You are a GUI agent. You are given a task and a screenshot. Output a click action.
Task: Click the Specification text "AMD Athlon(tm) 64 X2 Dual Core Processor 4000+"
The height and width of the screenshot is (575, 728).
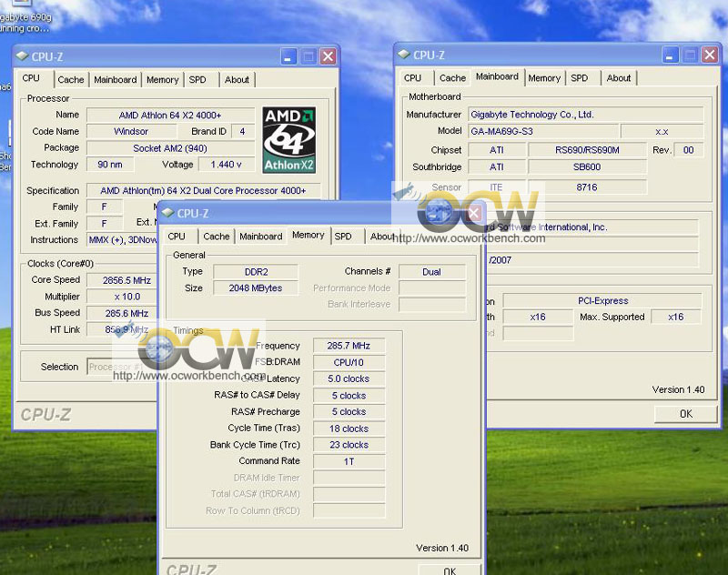point(203,190)
